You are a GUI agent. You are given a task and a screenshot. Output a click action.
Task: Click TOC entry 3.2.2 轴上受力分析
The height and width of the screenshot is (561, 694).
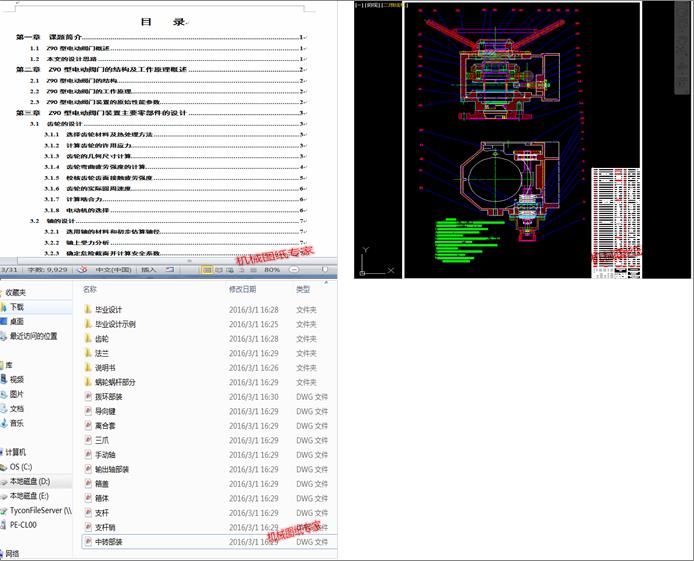click(175, 242)
